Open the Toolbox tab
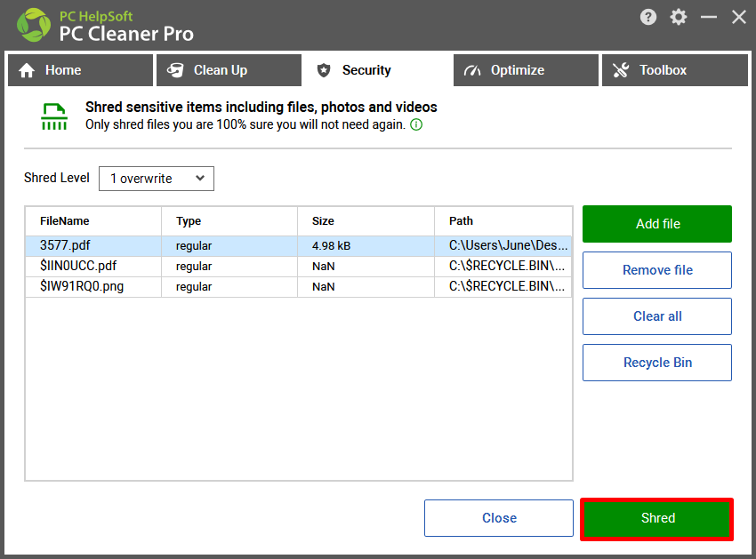This screenshot has height=559, width=756. tap(674, 70)
